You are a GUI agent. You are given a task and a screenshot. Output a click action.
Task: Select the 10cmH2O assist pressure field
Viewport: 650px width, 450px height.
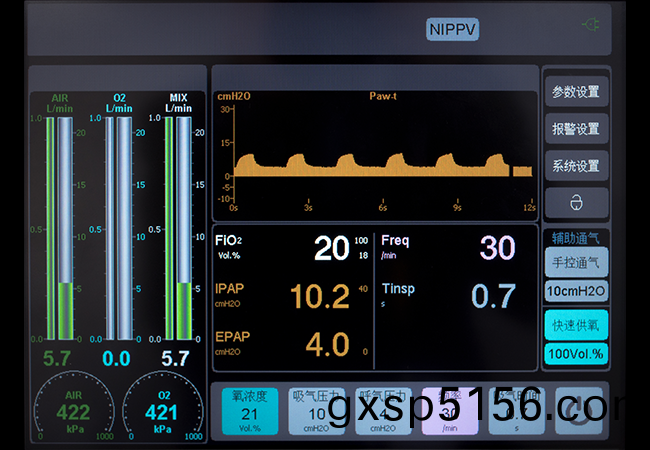point(575,291)
